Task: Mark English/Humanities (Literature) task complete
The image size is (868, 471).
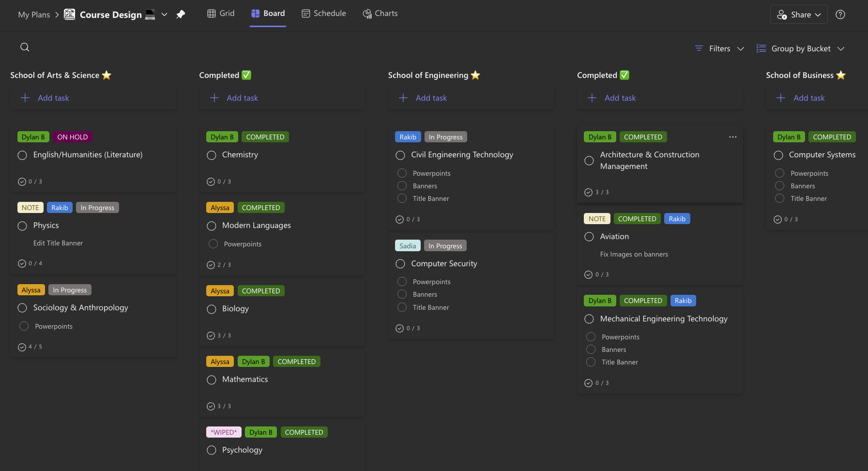Action: pos(22,155)
